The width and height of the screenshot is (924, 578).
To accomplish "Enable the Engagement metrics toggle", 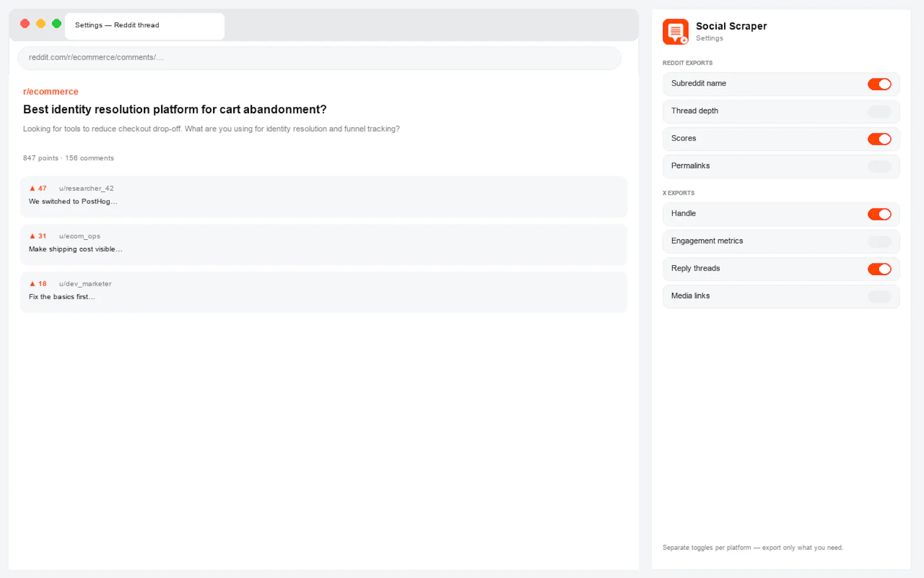I will 879,242.
